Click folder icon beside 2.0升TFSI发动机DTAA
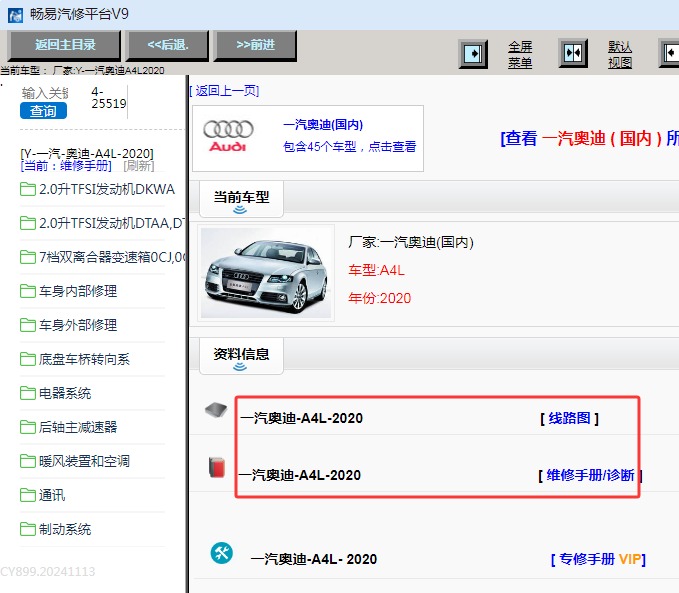The image size is (679, 593). pos(28,224)
